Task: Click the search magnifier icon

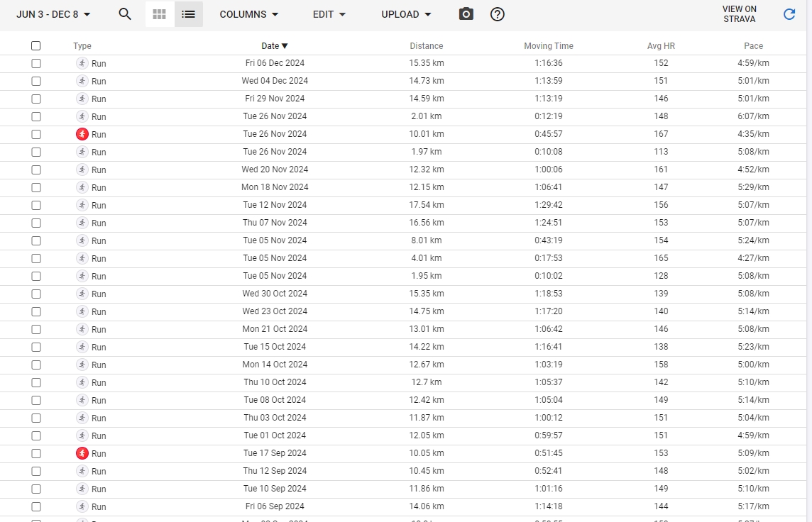Action: pyautogui.click(x=125, y=14)
